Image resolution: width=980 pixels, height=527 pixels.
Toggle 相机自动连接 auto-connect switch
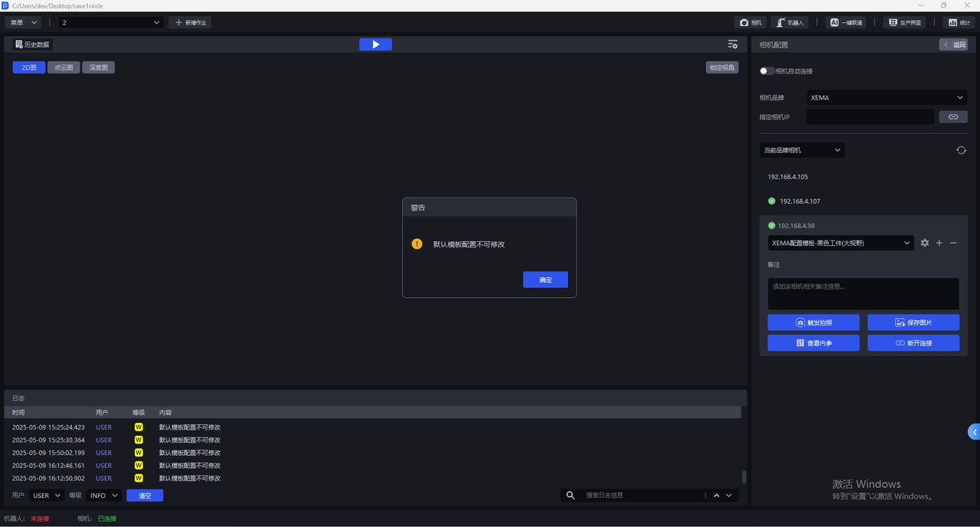766,71
